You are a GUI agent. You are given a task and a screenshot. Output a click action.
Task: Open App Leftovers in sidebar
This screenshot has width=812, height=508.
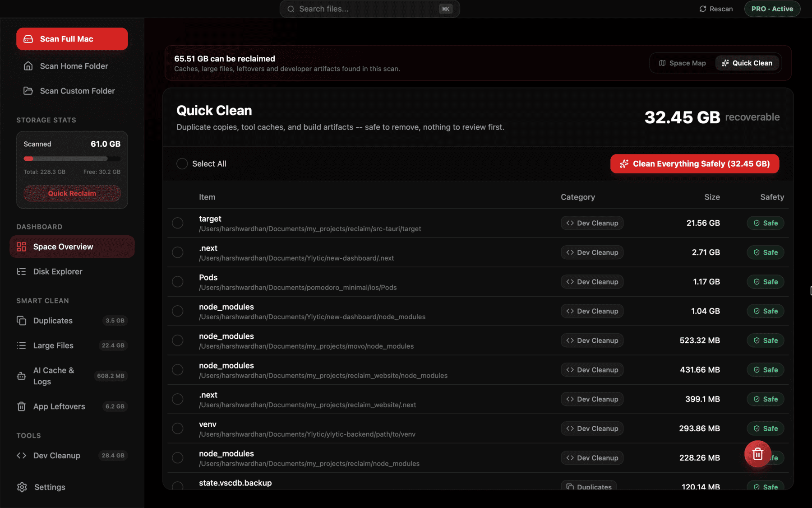click(x=72, y=406)
